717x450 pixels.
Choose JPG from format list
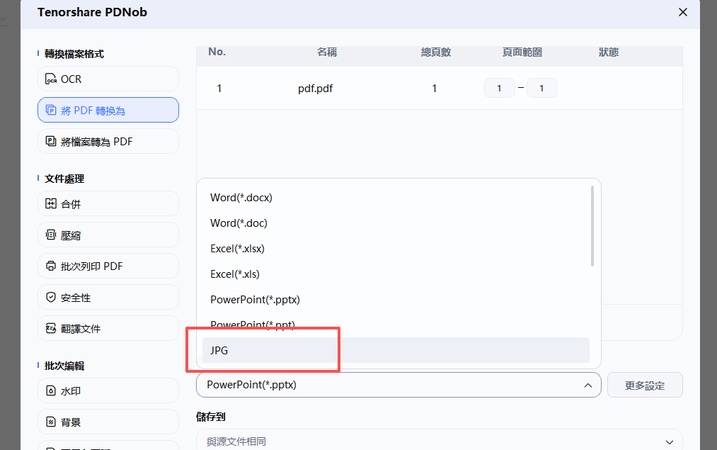[396, 350]
